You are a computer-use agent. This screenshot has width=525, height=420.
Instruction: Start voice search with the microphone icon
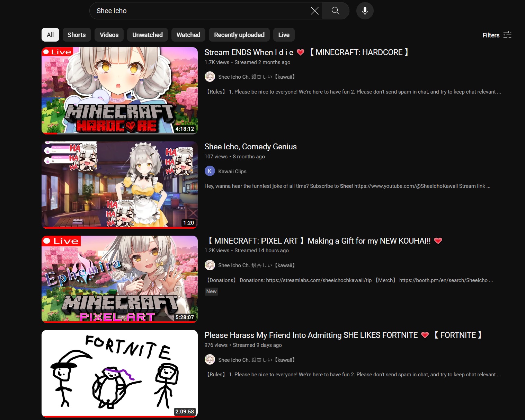click(x=365, y=11)
